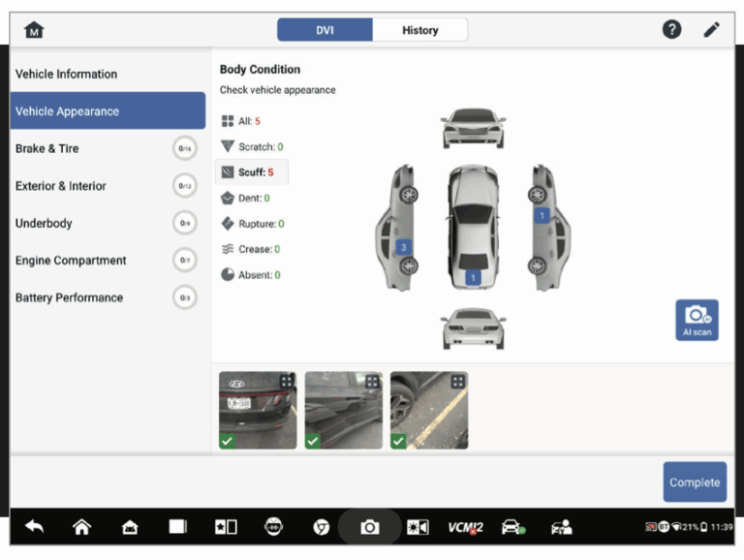
Task: Open the Chrome browser icon in the bottom bar
Action: (321, 527)
